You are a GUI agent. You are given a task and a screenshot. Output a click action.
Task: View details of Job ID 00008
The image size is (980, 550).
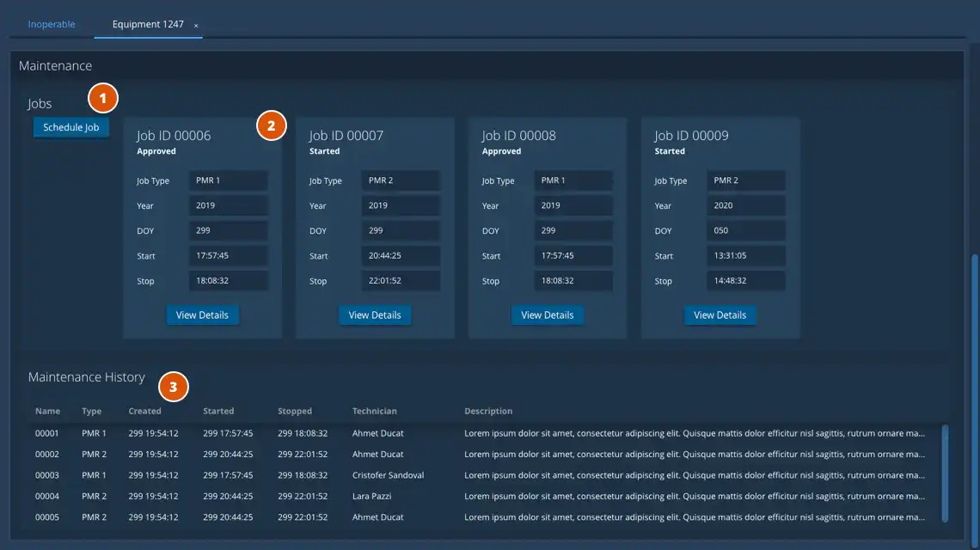coord(547,315)
